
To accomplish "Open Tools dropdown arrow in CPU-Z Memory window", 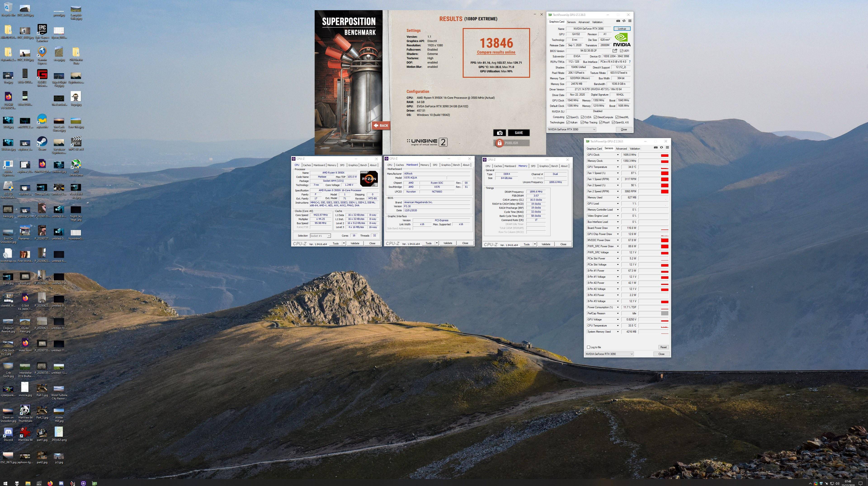I will pos(535,244).
